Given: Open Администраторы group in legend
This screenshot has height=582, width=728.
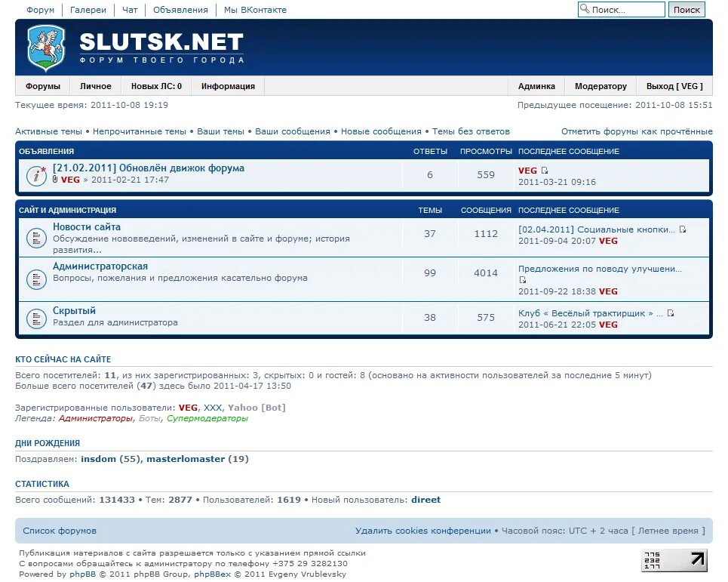Looking at the screenshot, I should pos(96,418).
